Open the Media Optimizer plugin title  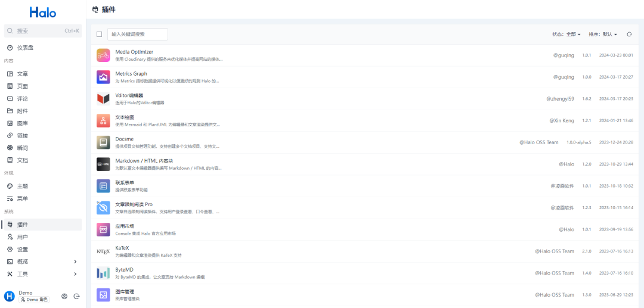[x=134, y=52]
